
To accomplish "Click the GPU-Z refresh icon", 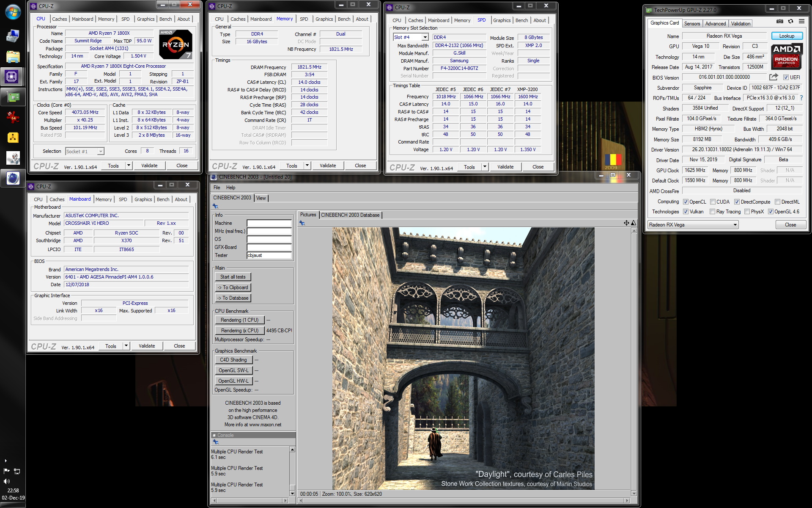I will click(x=790, y=21).
